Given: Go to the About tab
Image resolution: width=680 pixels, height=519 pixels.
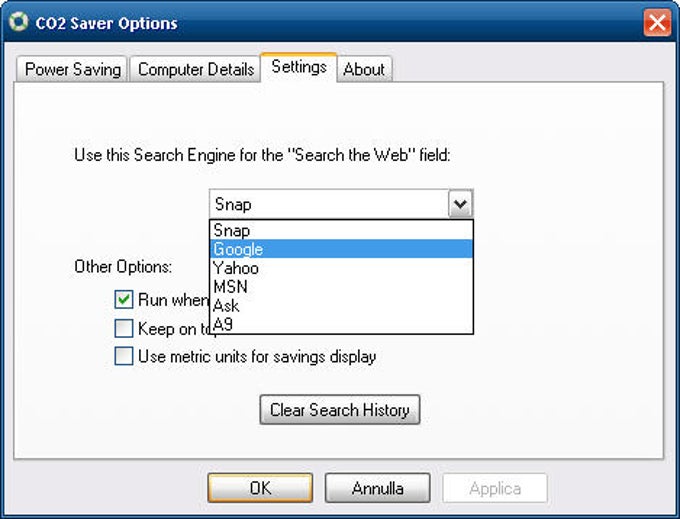Looking at the screenshot, I should (x=364, y=69).
